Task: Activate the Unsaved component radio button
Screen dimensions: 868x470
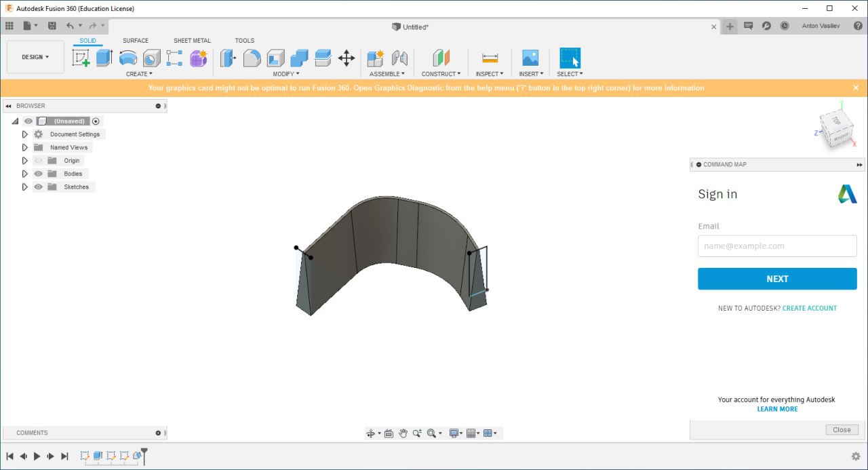Action: pos(96,121)
